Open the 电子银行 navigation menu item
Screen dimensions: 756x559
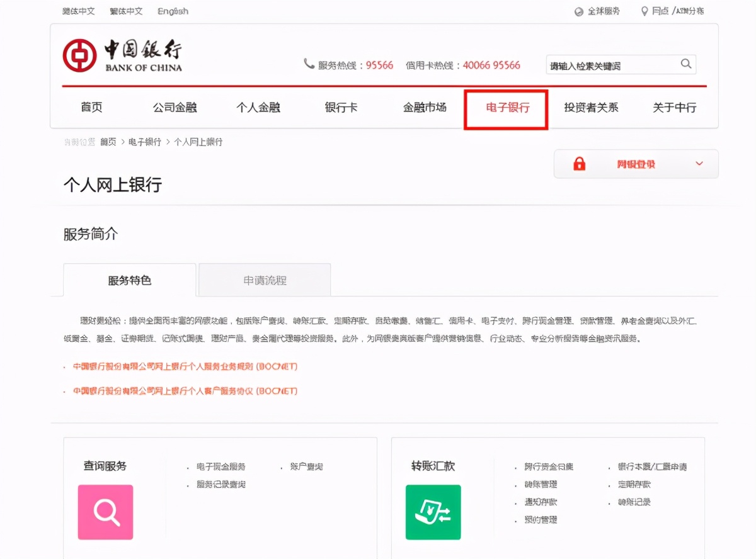click(x=506, y=108)
